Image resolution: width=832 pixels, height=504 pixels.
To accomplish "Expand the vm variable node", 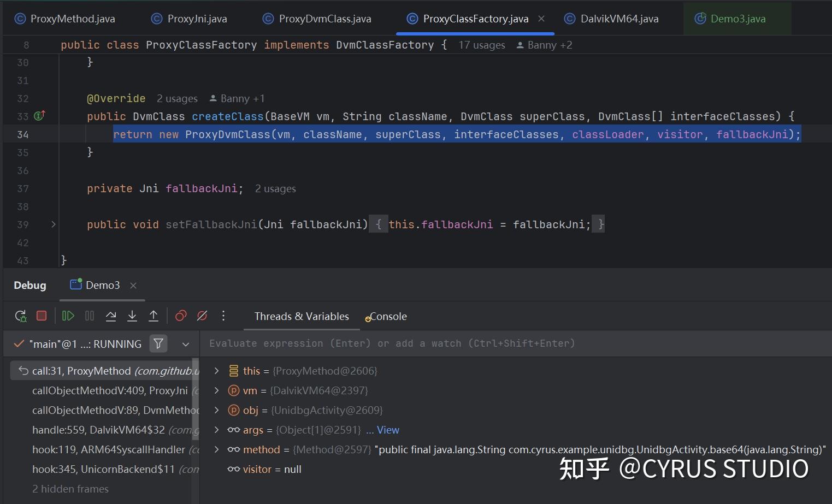I will (216, 390).
